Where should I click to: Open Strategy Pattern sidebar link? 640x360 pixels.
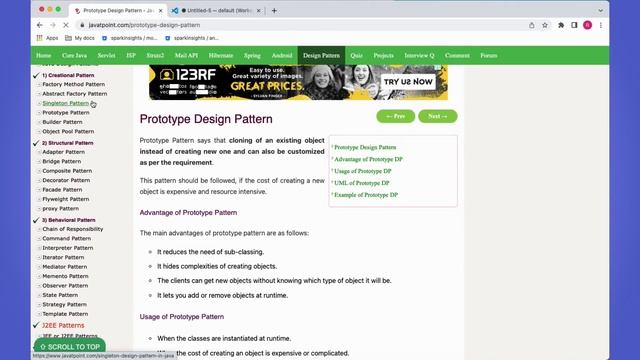click(64, 304)
